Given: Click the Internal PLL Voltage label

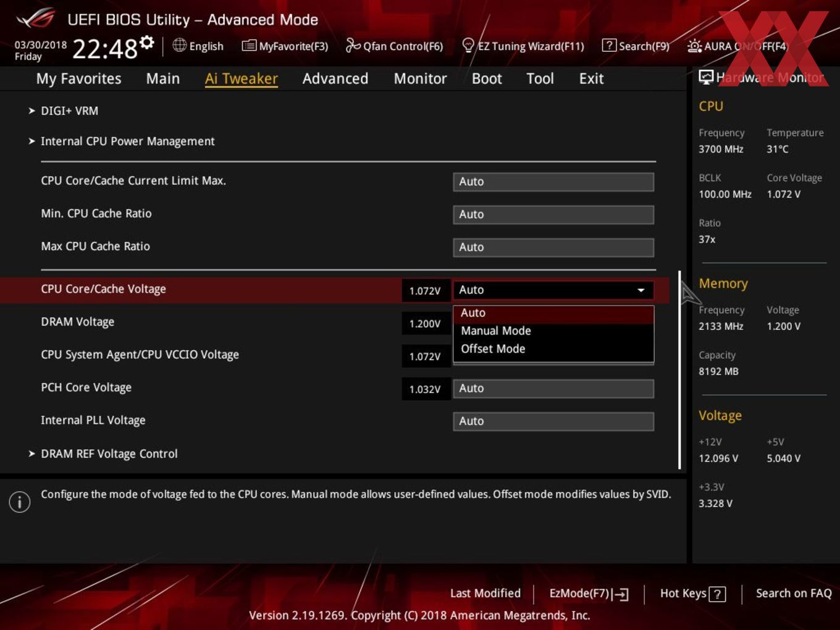Looking at the screenshot, I should coord(93,420).
